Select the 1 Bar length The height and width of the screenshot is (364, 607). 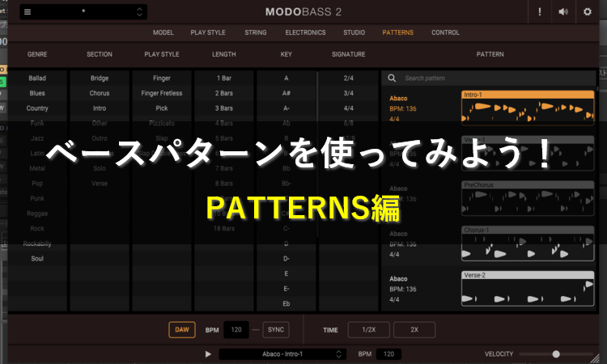click(x=223, y=78)
